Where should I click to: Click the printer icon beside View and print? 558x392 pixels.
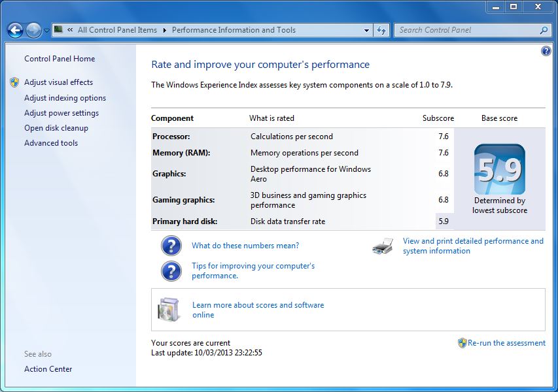383,246
